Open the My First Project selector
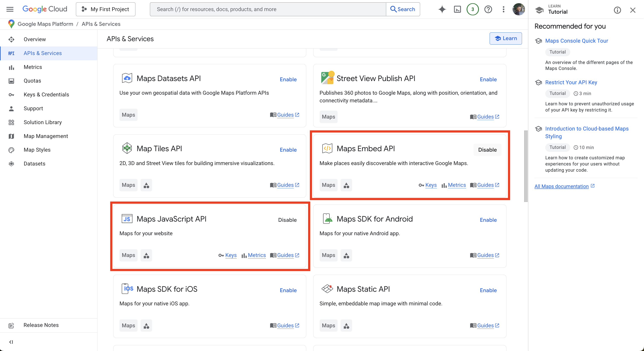 106,9
